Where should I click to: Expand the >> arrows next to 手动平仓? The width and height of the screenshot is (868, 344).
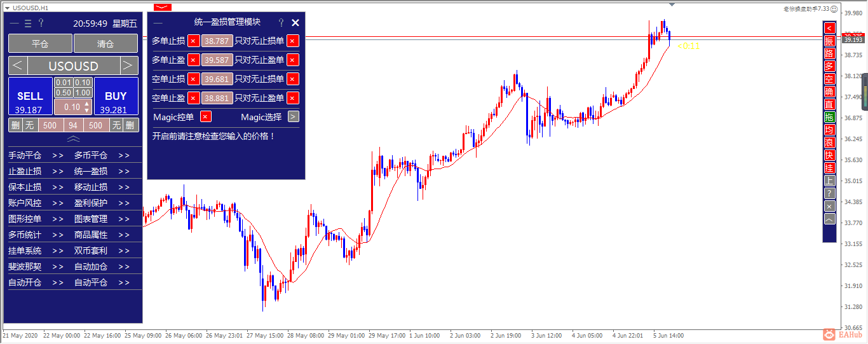tap(58, 156)
